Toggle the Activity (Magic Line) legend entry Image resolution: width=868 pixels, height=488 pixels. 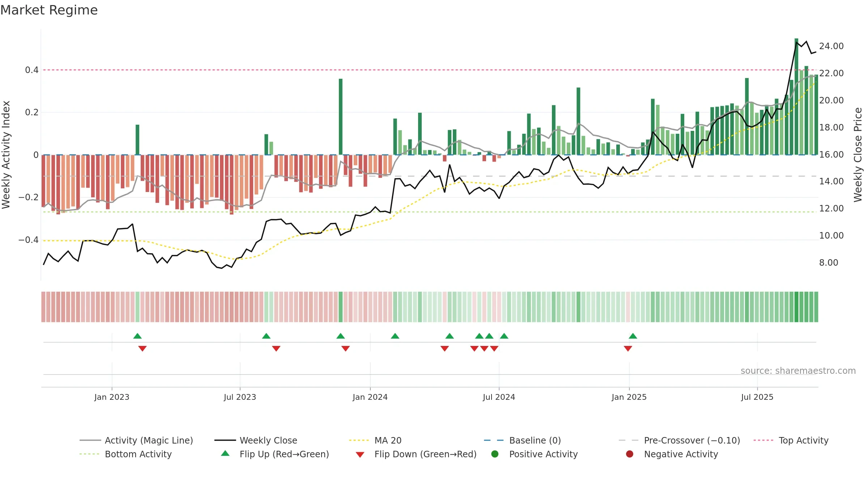136,440
